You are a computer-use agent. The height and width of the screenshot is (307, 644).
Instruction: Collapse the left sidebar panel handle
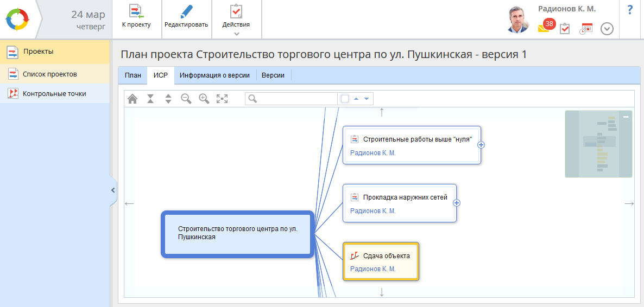click(x=113, y=190)
